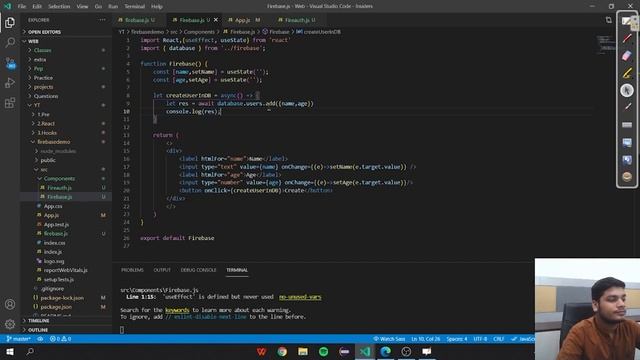This screenshot has width=640, height=360.
Task: Open the Selection menu
Action: 59,6
